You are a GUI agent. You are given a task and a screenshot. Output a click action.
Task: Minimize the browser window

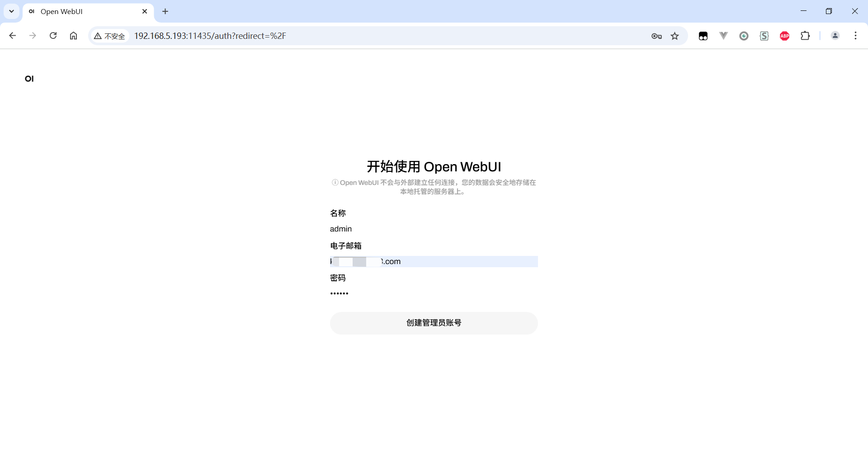point(803,11)
